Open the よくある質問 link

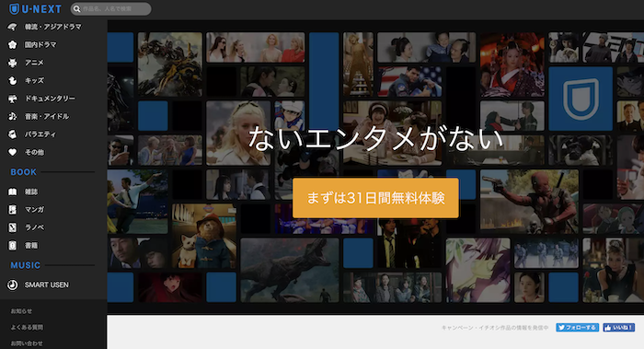27,327
